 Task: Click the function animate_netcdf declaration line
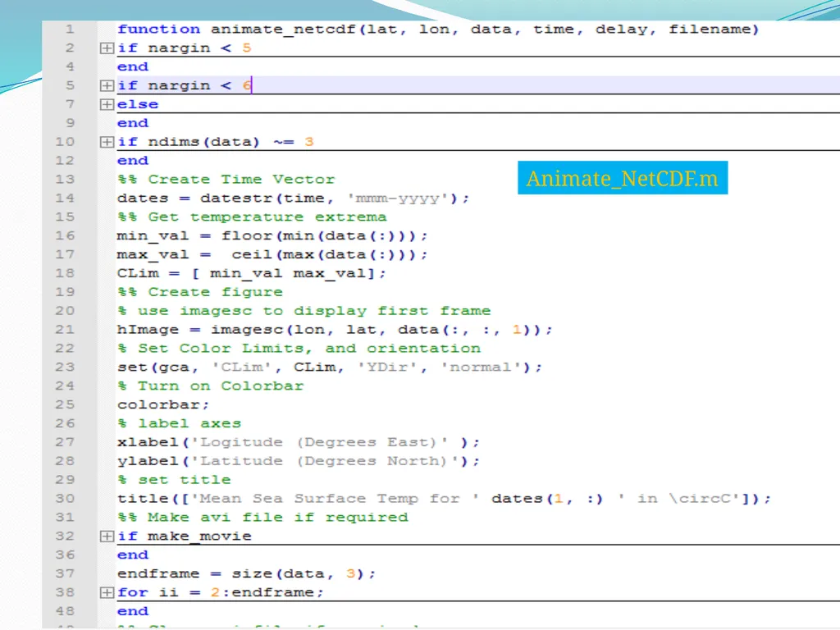(438, 30)
